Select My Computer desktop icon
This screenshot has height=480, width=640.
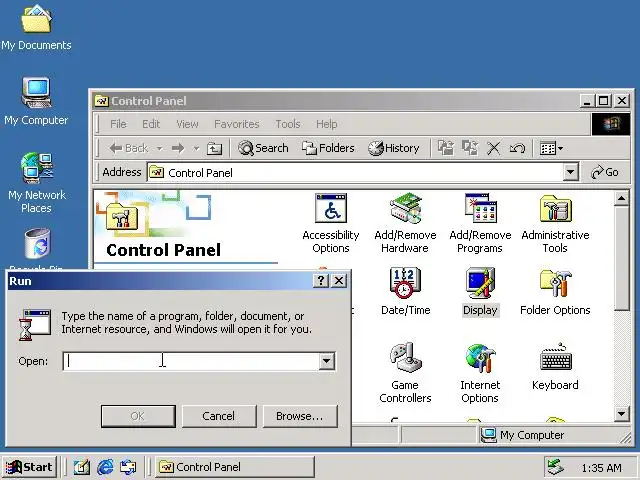click(x=36, y=101)
